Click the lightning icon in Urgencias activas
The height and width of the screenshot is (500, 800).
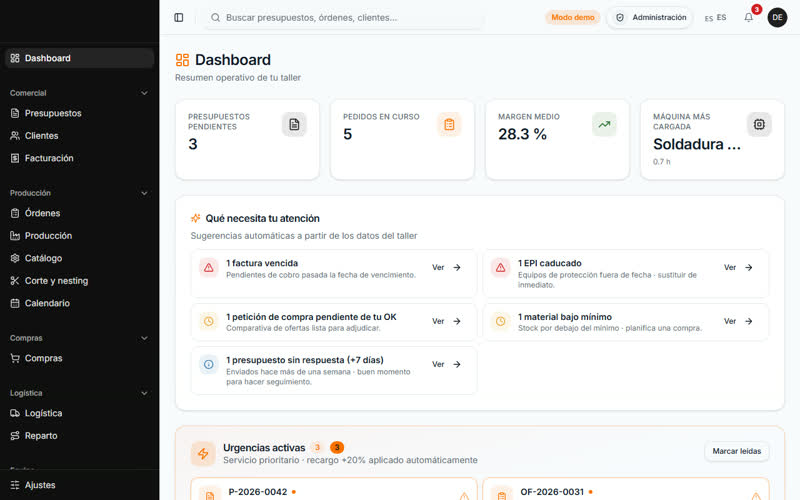[203, 454]
